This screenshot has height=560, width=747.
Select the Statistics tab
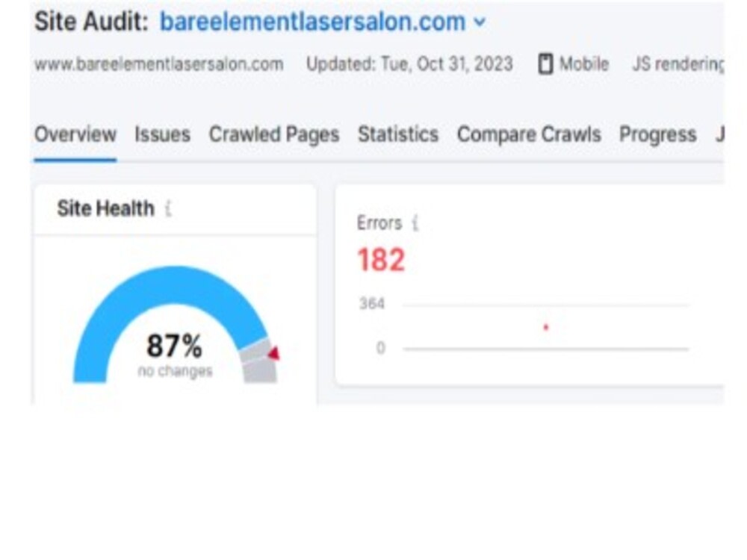[398, 134]
